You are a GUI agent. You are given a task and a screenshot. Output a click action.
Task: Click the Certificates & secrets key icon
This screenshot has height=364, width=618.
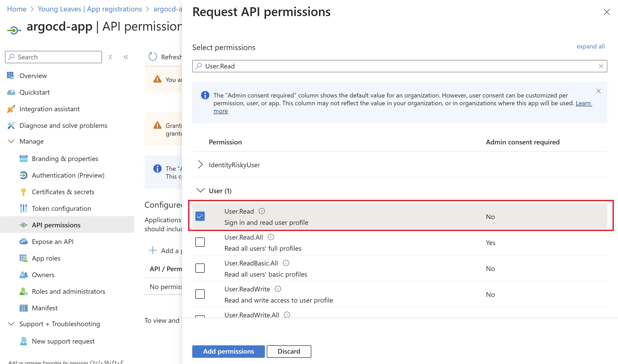23,192
